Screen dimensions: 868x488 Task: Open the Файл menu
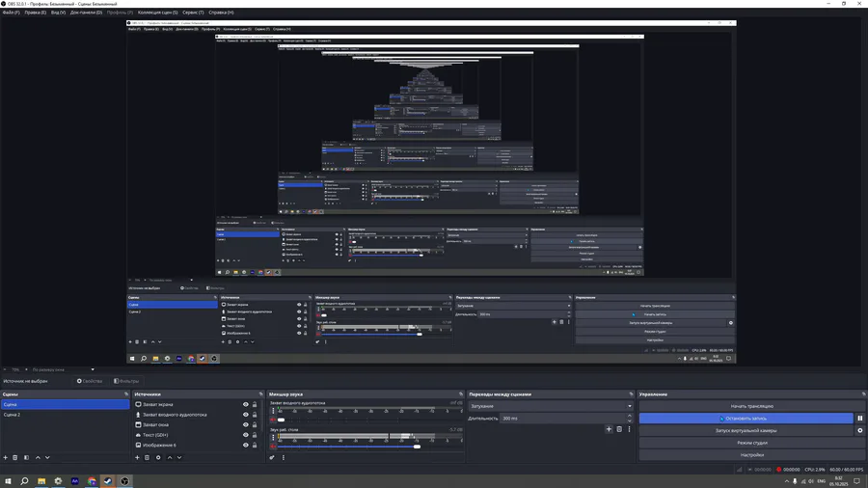[x=11, y=13]
